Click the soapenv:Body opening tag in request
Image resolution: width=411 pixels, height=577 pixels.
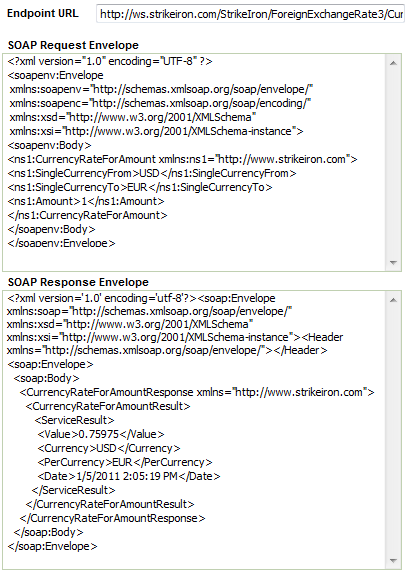point(49,145)
